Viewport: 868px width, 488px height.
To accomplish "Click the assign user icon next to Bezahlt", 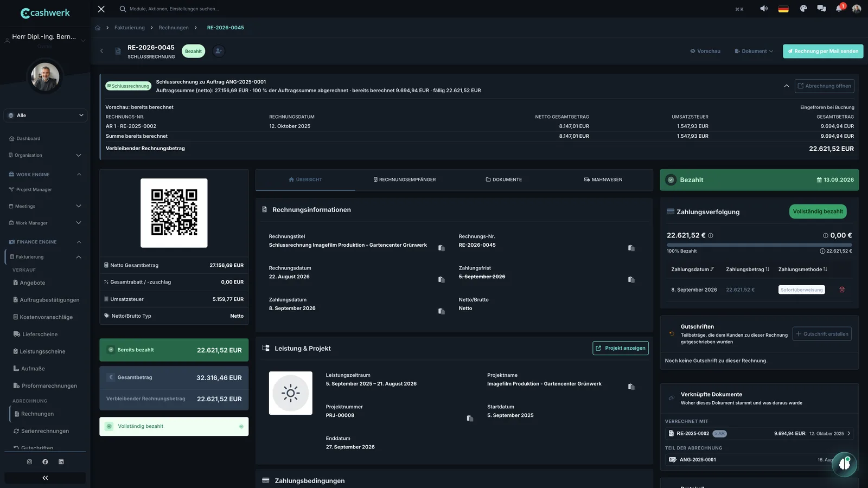I will (218, 51).
